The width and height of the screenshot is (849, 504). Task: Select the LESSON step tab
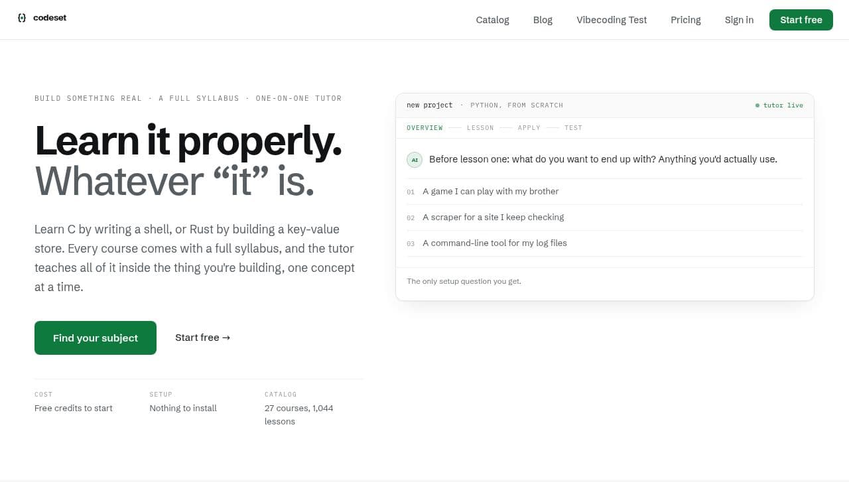[480, 128]
